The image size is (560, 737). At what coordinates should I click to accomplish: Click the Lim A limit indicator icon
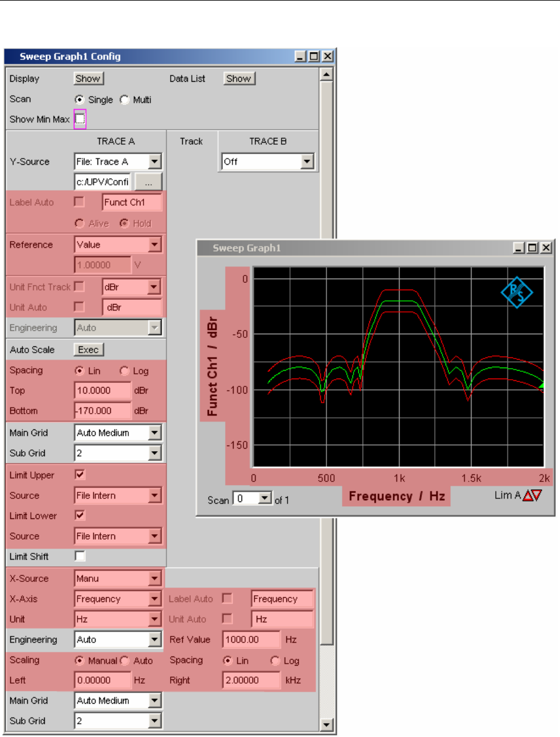(533, 495)
